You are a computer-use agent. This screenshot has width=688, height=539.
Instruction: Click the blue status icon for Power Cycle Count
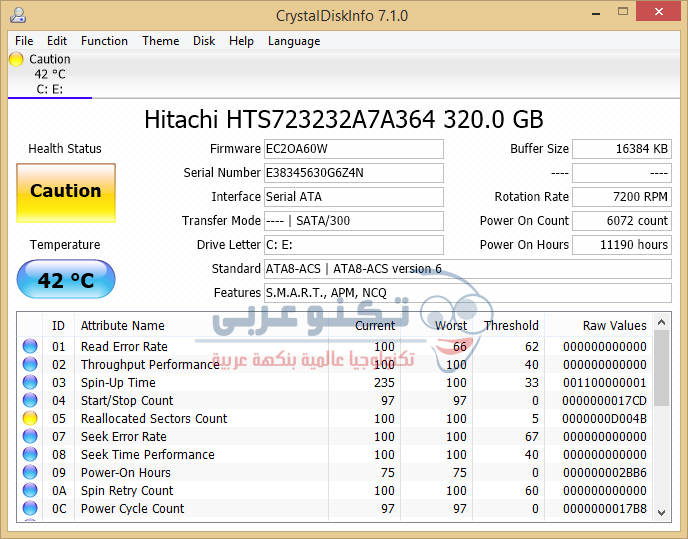(x=30, y=508)
